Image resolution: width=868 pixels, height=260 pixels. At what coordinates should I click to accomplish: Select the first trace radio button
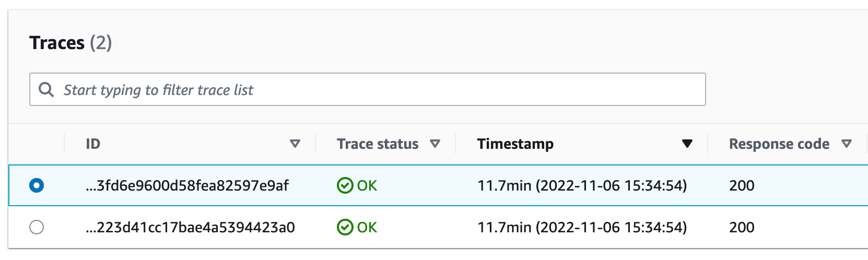(x=37, y=185)
